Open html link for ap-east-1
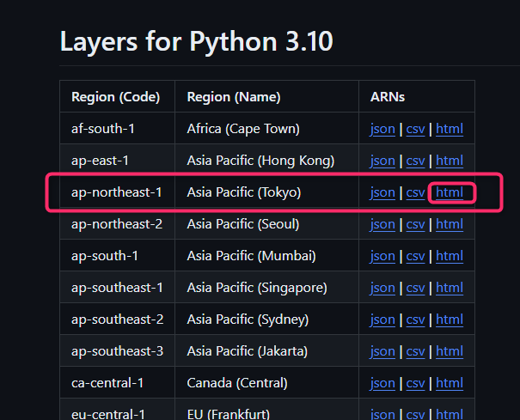 pos(450,161)
